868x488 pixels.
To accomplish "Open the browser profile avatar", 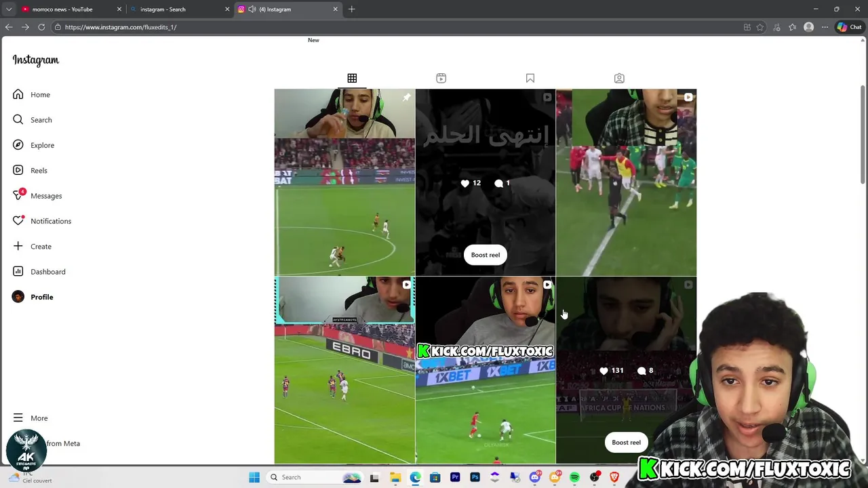I will click(808, 27).
